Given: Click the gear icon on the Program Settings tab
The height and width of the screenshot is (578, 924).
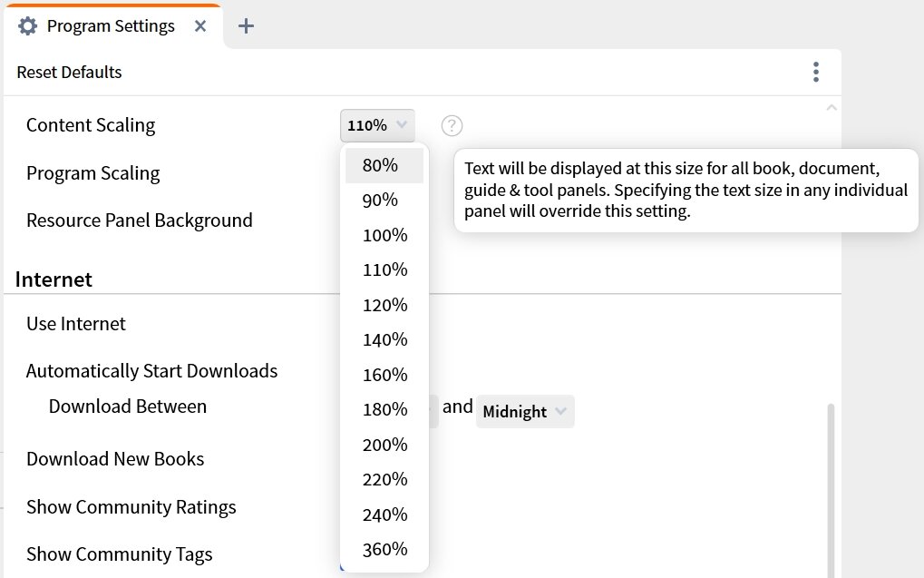Looking at the screenshot, I should tap(29, 25).
